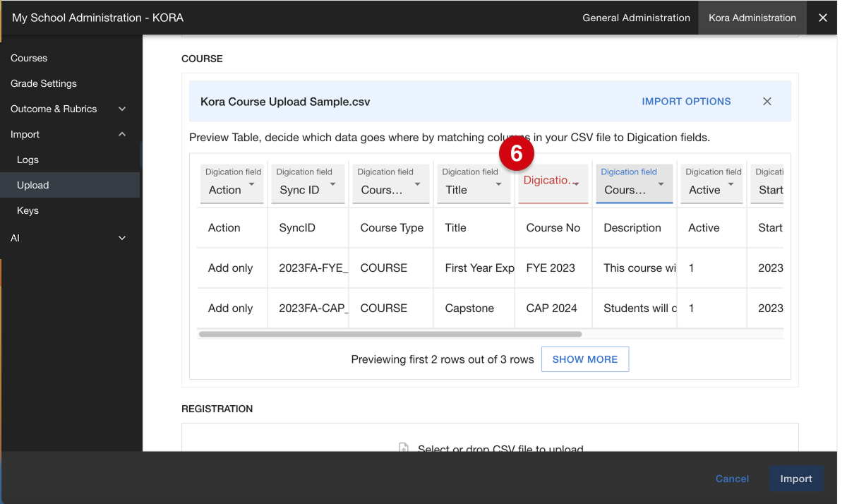Image resolution: width=847 pixels, height=504 pixels.
Task: Click the preview table horizontal scrollbar
Action: pos(390,334)
